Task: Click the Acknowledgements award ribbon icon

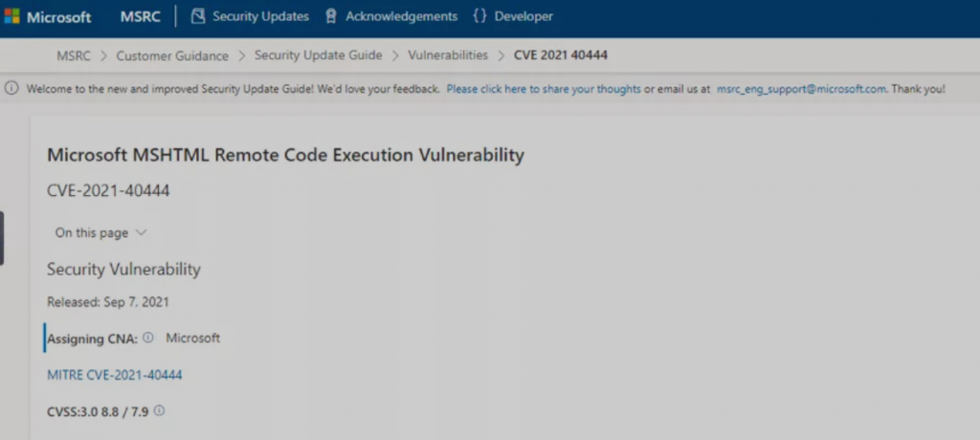Action: click(331, 16)
